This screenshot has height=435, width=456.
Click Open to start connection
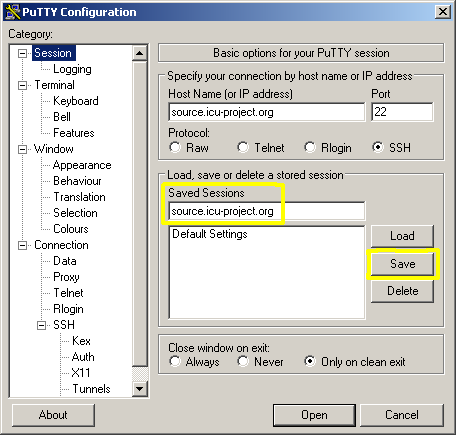314,415
